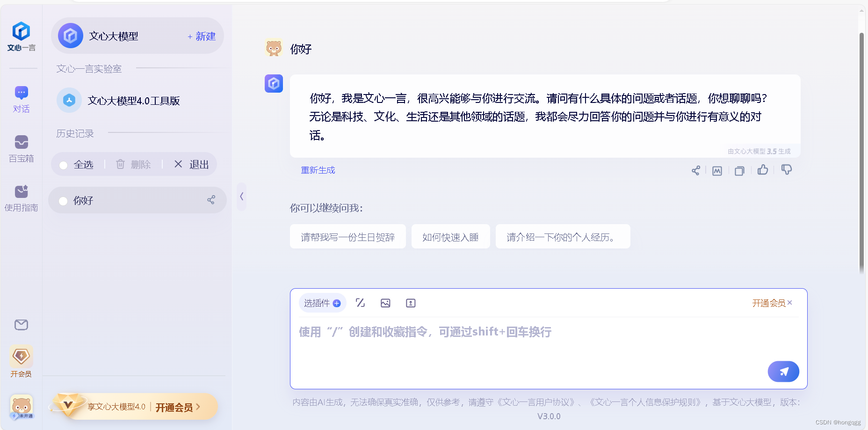
Task: Click 删除 to delete selected history
Action: click(133, 164)
